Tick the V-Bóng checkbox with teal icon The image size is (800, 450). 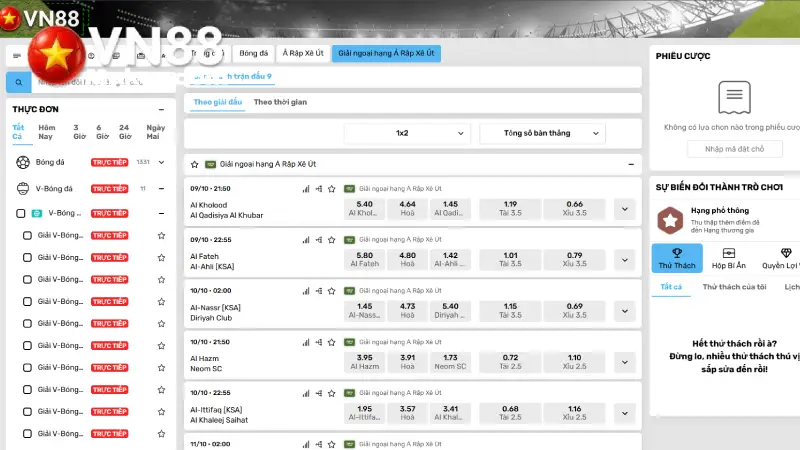(x=20, y=213)
